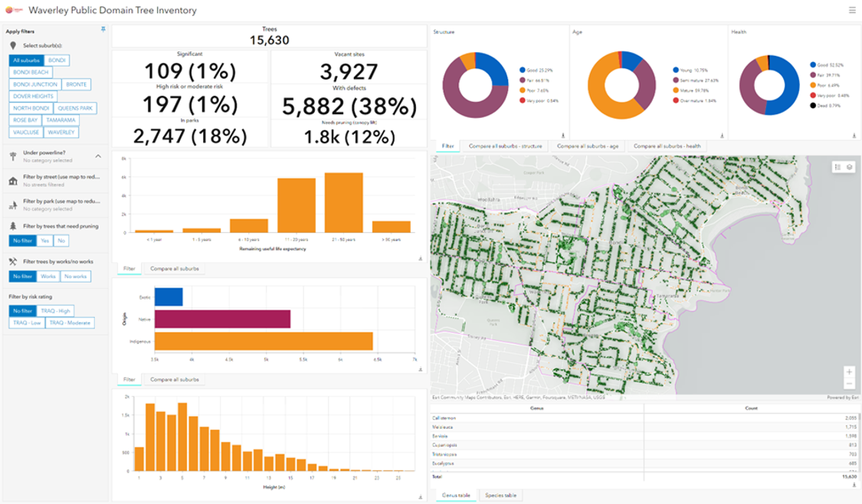Open the map layers icon
Viewport: 862px width, 504px height.
point(849,167)
